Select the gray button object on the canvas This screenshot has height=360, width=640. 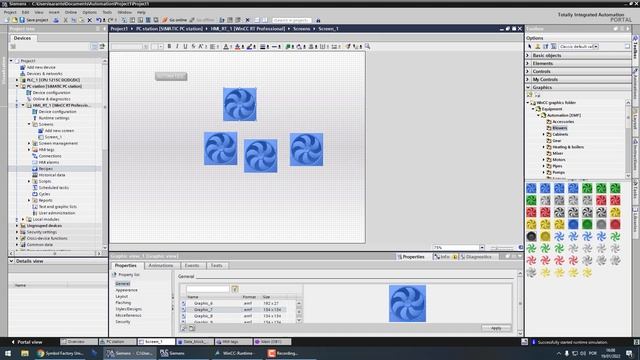point(171,76)
